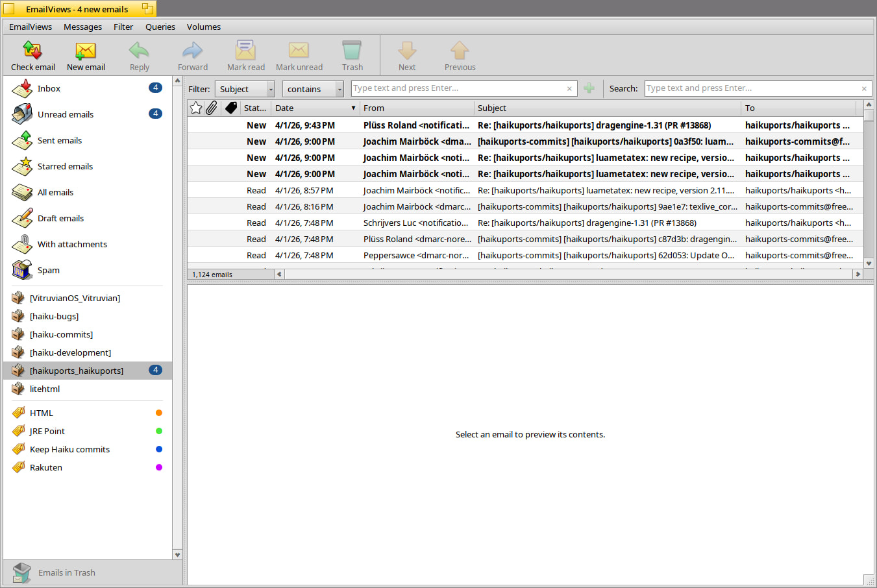Click the orange HTML label color dot
This screenshot has width=877, height=588.
tap(159, 413)
